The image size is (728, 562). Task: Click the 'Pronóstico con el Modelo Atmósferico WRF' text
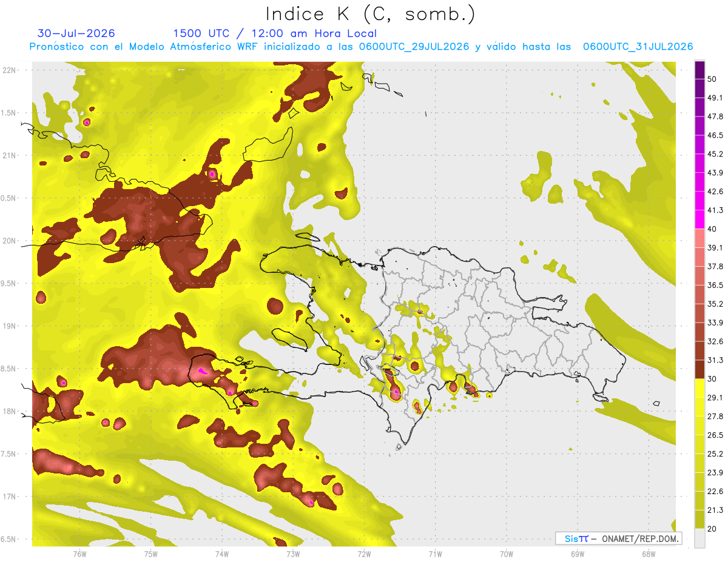[x=144, y=47]
